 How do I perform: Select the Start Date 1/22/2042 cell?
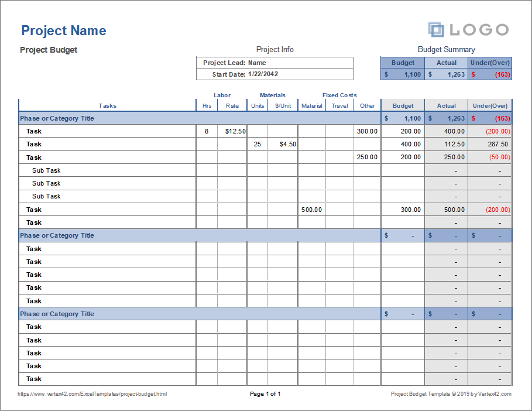click(x=263, y=74)
